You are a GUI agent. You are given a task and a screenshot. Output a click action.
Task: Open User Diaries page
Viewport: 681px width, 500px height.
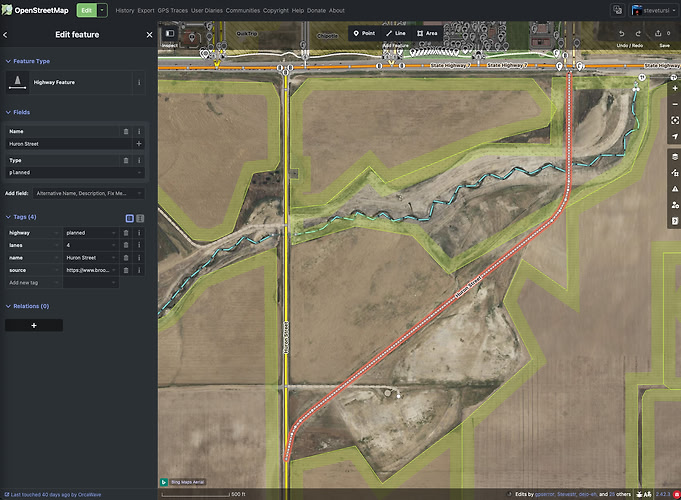pos(207,10)
